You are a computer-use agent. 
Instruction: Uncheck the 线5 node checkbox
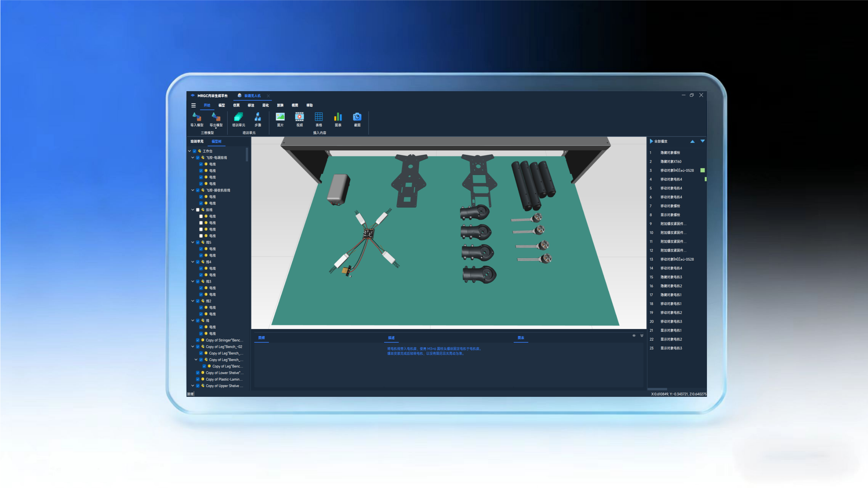click(198, 243)
